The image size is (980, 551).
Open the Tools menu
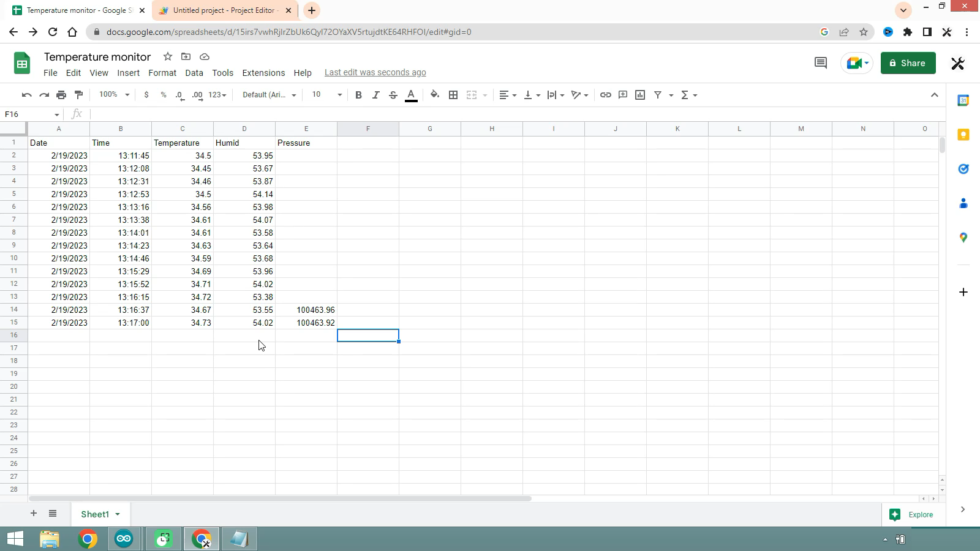(x=222, y=73)
